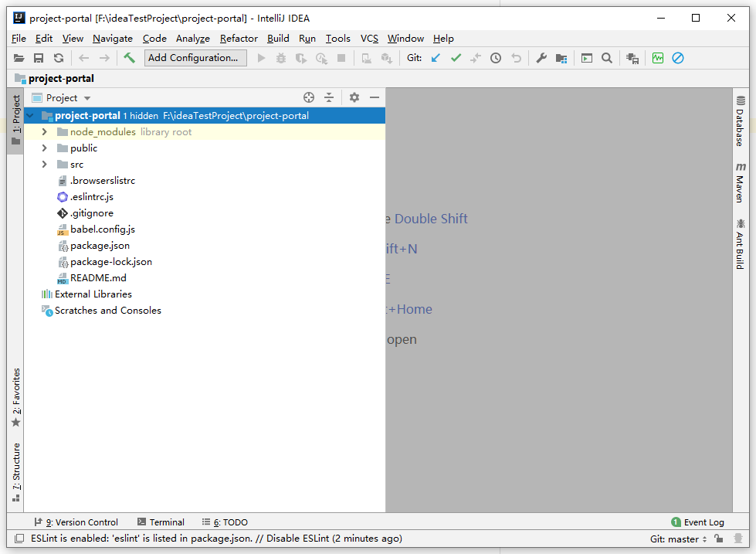Viewport: 756px width, 554px height.
Task: Click the Git Rollback undo icon
Action: tap(516, 59)
